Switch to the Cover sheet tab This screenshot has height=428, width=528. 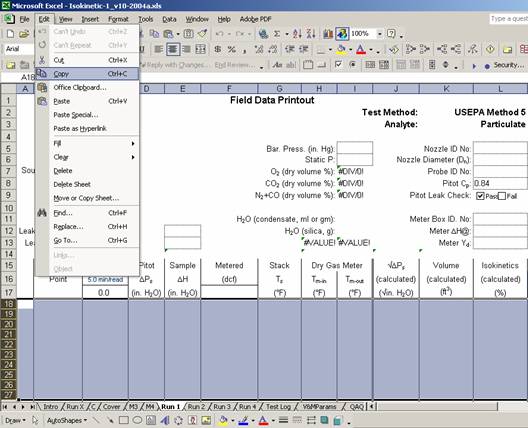[111, 406]
